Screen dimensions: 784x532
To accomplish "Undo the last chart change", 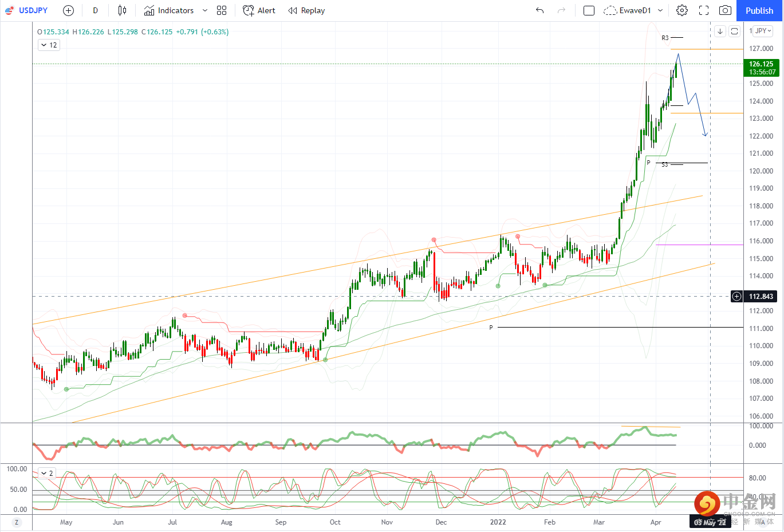I will point(539,10).
